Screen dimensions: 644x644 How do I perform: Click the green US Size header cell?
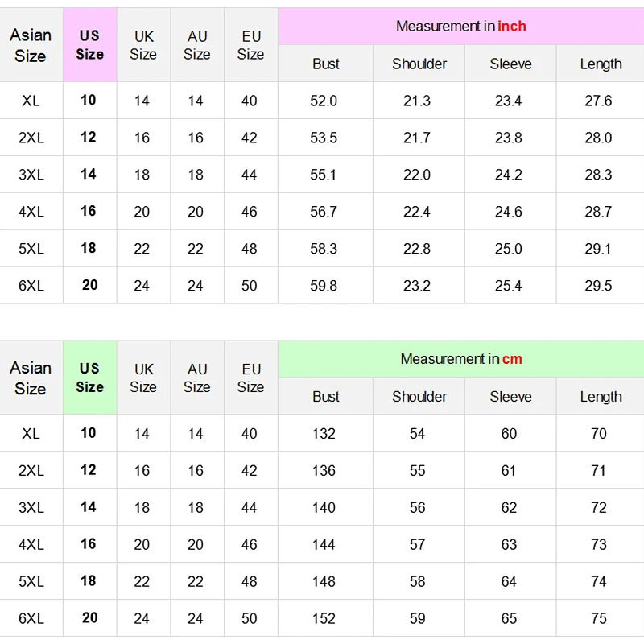pos(90,378)
